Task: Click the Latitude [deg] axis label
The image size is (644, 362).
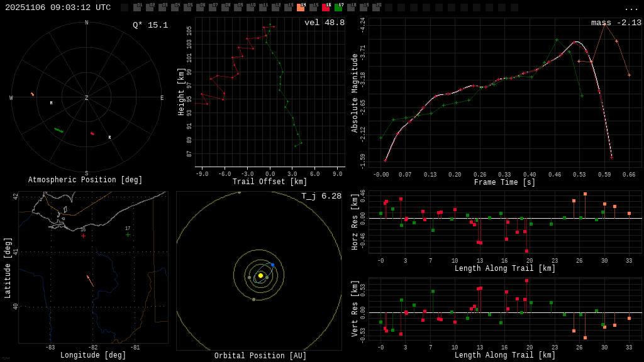Action: 7,268
